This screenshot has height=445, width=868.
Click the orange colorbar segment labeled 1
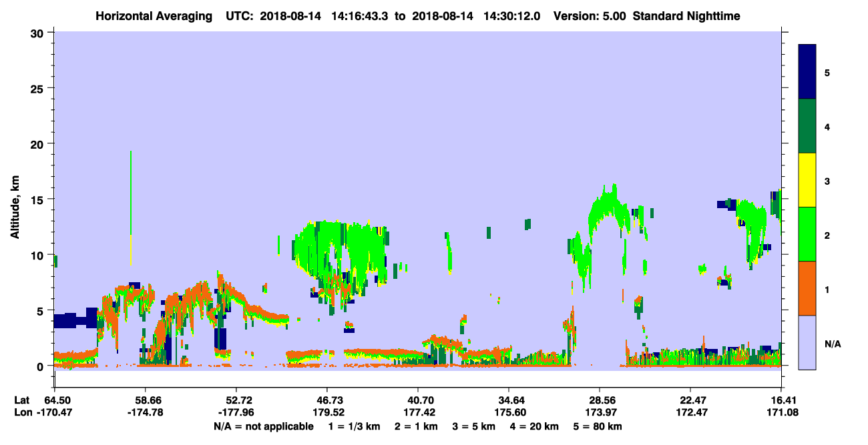(x=807, y=288)
